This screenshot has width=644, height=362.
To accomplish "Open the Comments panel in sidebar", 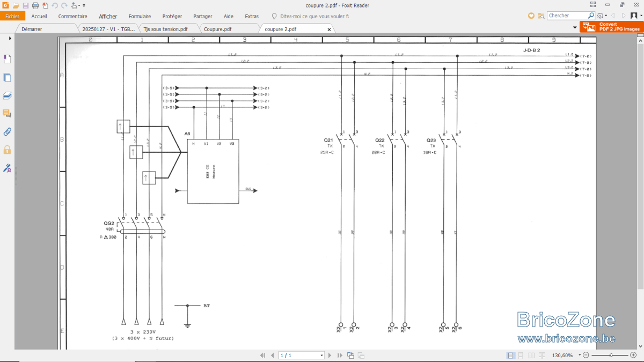I will coord(7,114).
